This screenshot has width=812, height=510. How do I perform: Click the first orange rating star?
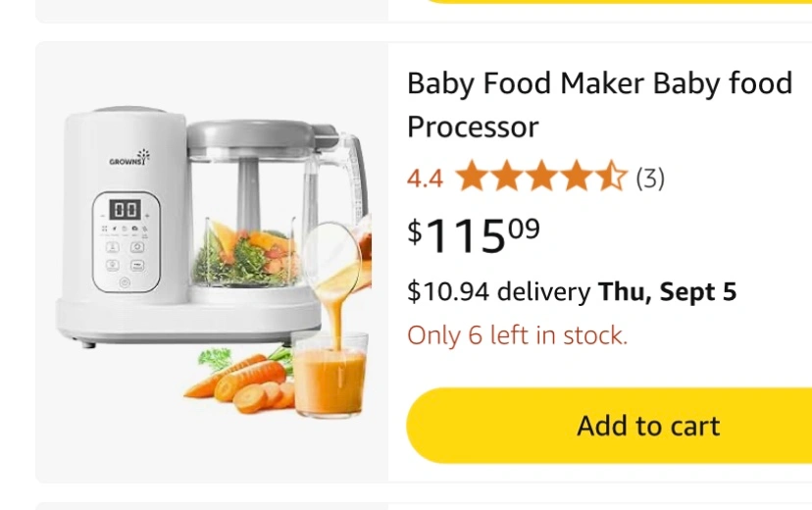coord(473,177)
